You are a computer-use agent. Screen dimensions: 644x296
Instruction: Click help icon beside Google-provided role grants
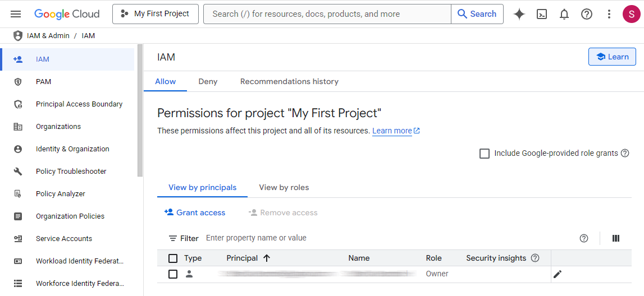[625, 154]
